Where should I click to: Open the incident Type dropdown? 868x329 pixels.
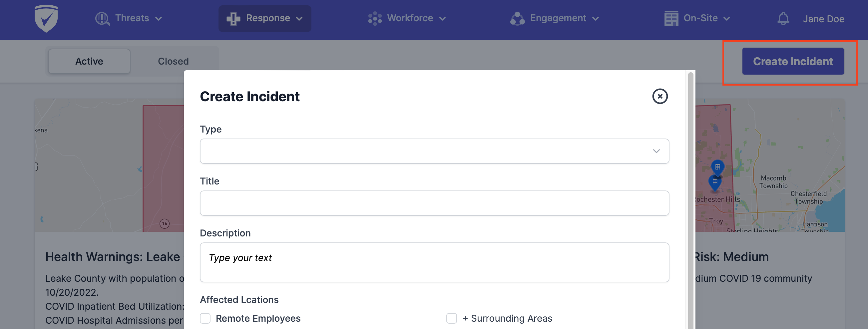pos(434,151)
